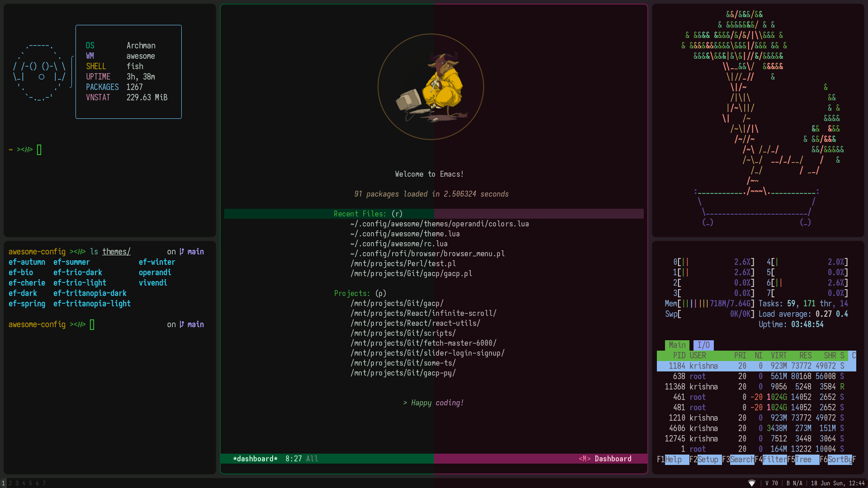Screen dimensions: 868x488
Task: Select htop process row PID 1184
Action: tap(756, 366)
